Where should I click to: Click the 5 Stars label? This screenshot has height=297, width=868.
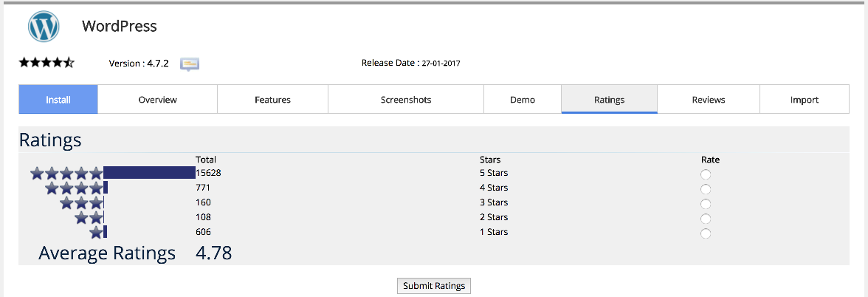click(494, 173)
